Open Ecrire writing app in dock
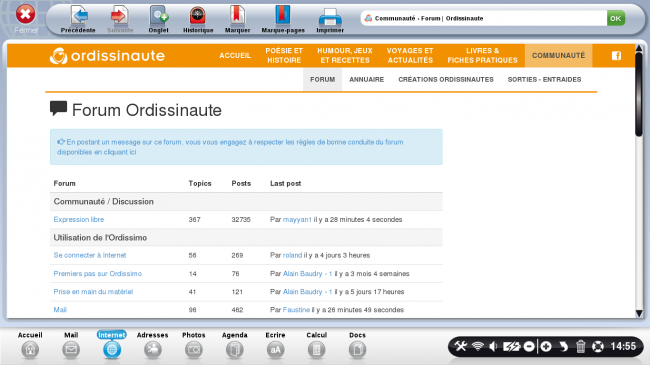 tap(275, 345)
